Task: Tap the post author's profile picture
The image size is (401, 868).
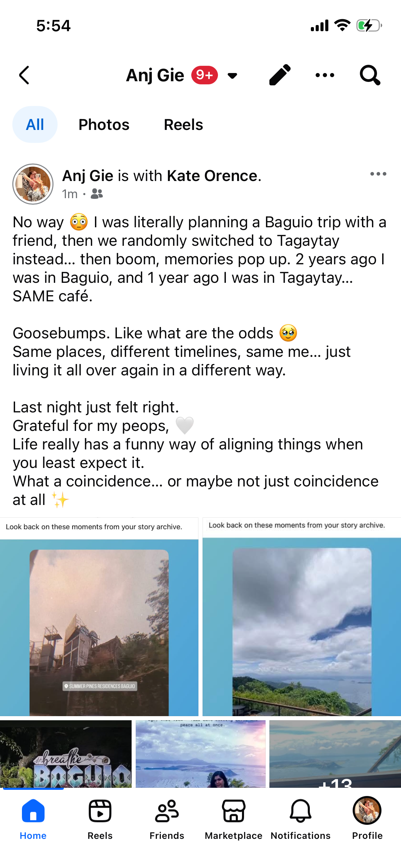Action: (x=33, y=184)
